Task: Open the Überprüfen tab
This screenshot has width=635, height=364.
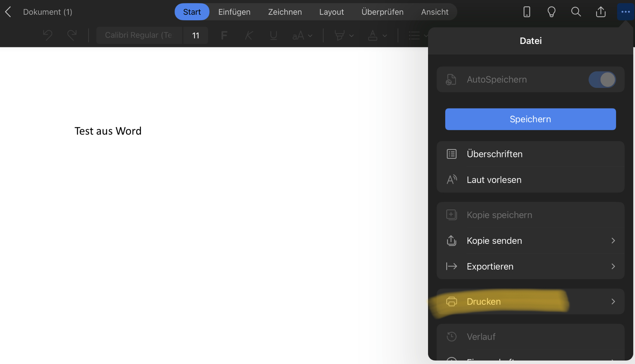Action: [x=382, y=12]
